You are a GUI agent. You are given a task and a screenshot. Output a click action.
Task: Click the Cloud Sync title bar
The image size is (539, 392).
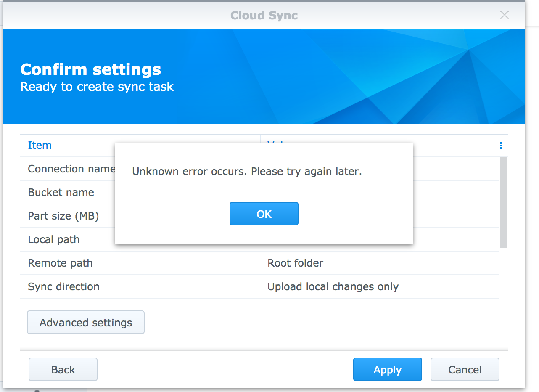(x=264, y=15)
